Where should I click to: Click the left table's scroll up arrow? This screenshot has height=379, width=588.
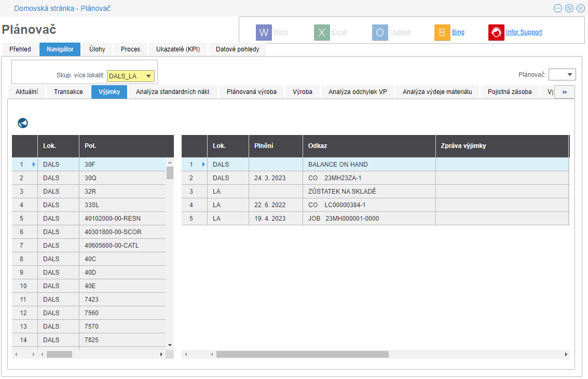tap(170, 163)
